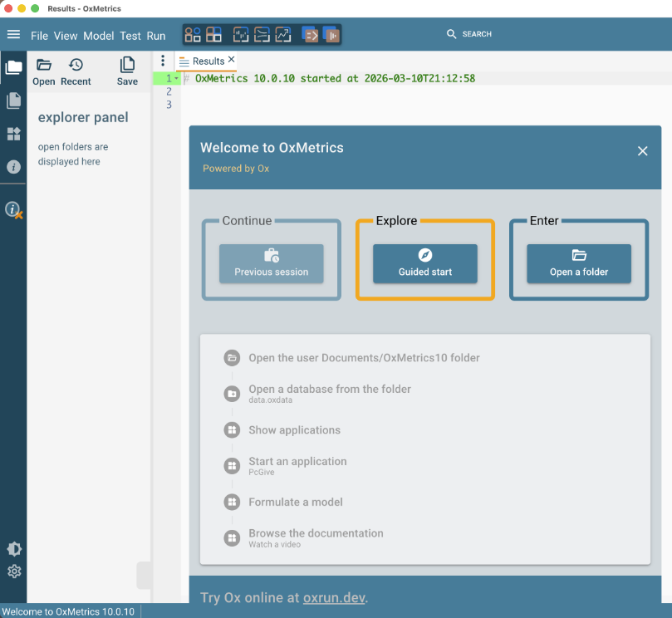Click the Guided start button
The height and width of the screenshot is (618, 672).
pyautogui.click(x=424, y=262)
